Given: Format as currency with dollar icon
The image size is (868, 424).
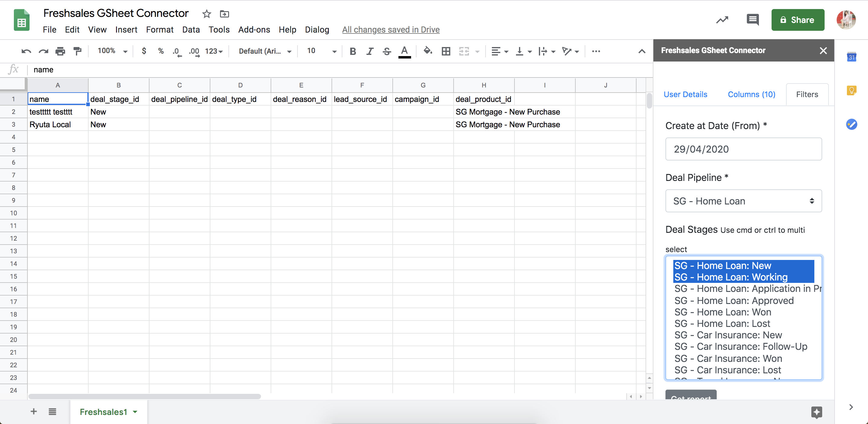Looking at the screenshot, I should coord(144,51).
